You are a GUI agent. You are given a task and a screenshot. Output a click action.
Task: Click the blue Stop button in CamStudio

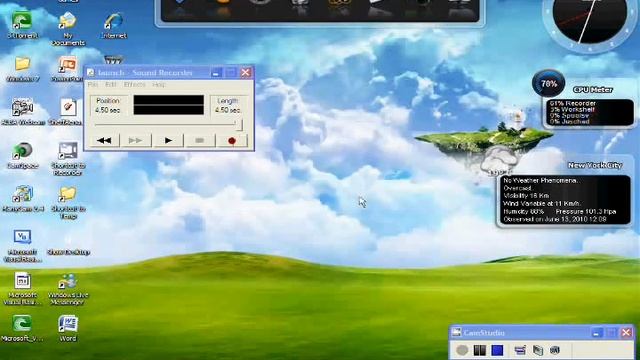[497, 350]
